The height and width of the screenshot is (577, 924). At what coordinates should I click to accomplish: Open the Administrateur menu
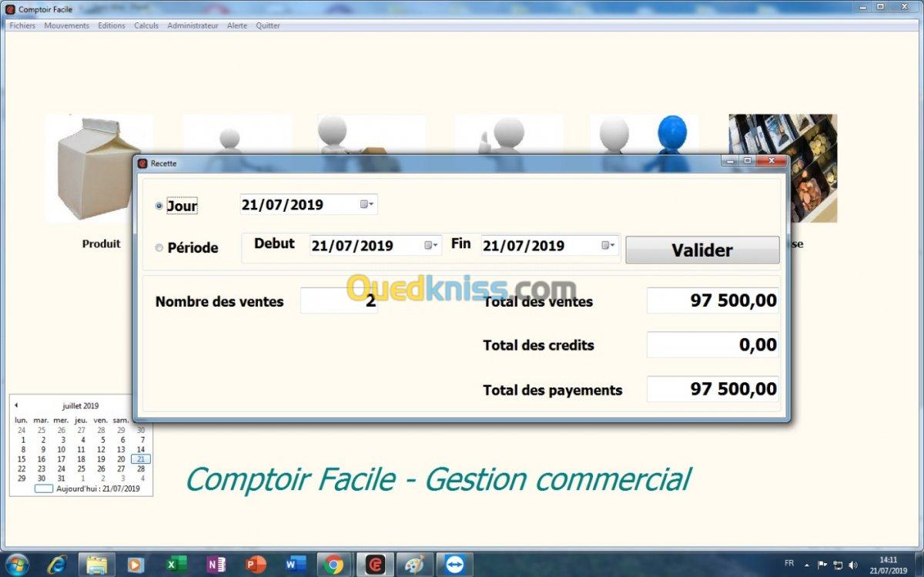point(192,25)
